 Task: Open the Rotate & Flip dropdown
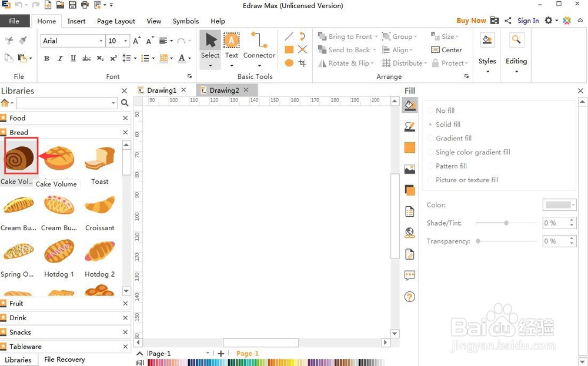[x=345, y=63]
